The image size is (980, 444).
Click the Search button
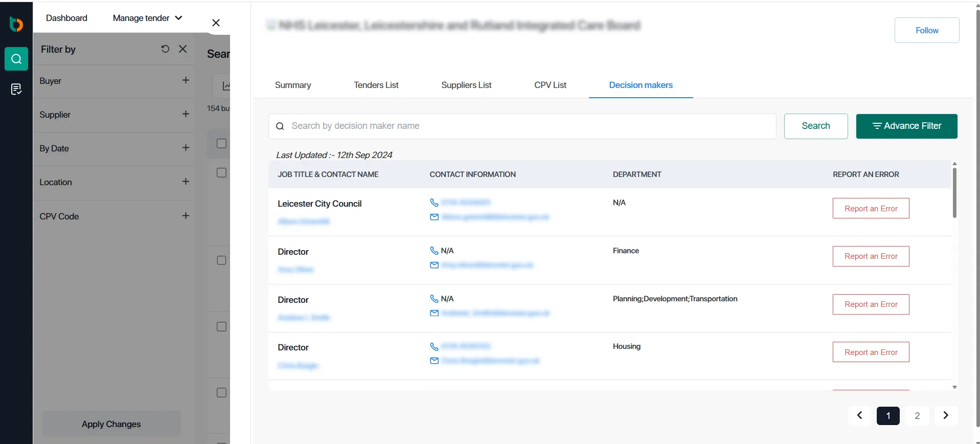[816, 126]
